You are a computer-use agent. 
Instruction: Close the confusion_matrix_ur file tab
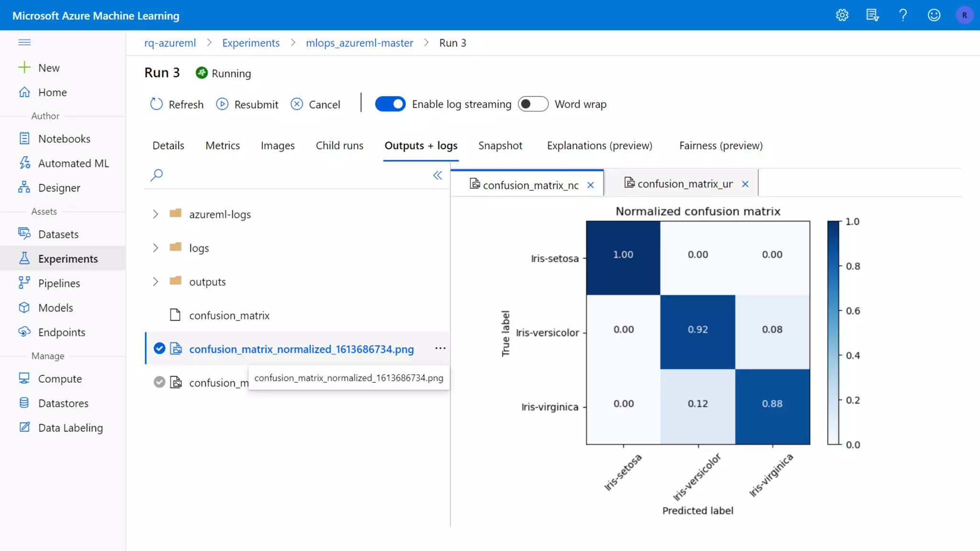745,184
